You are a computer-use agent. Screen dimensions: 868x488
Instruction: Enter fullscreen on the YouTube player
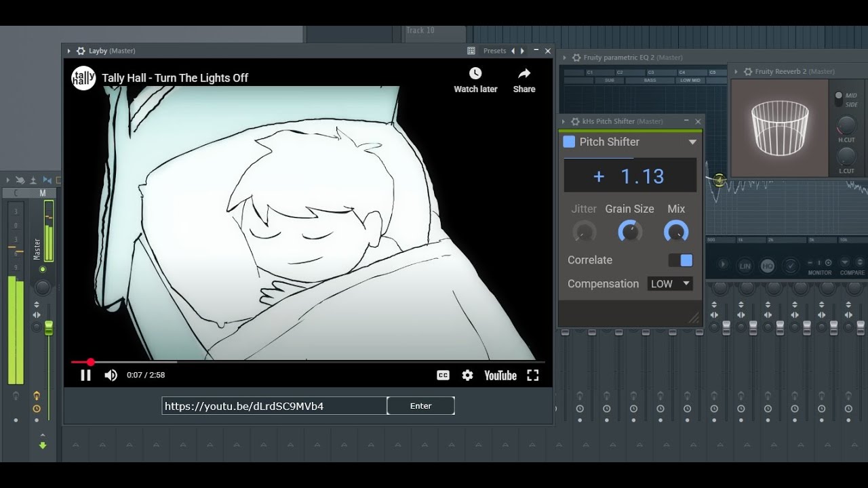coord(533,375)
